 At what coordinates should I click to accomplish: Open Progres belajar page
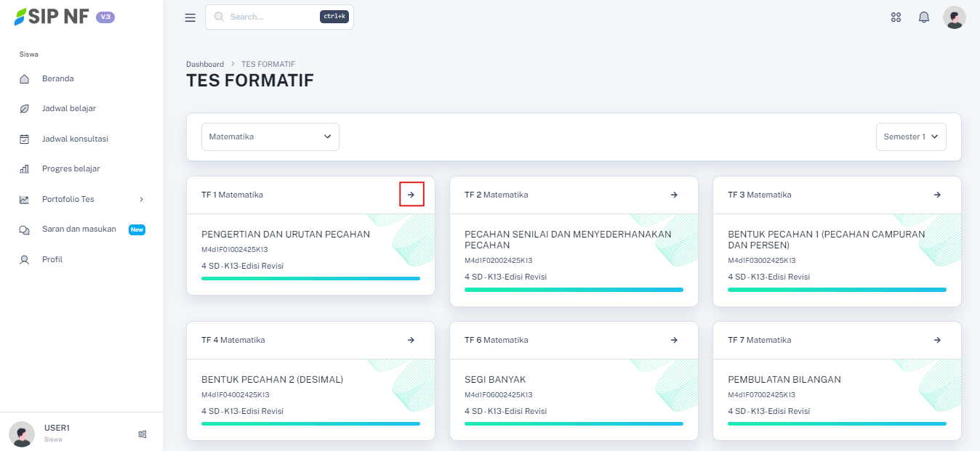[x=71, y=168]
